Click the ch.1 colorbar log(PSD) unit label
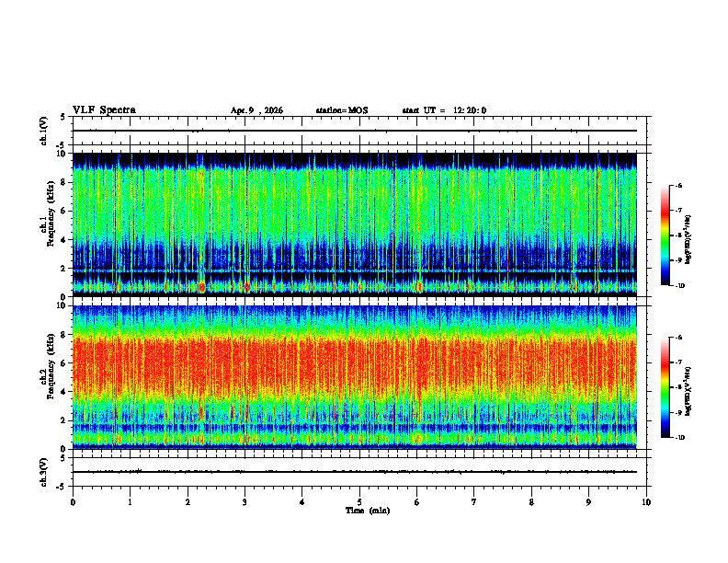Image resolution: width=728 pixels, height=563 pixels. click(x=688, y=240)
